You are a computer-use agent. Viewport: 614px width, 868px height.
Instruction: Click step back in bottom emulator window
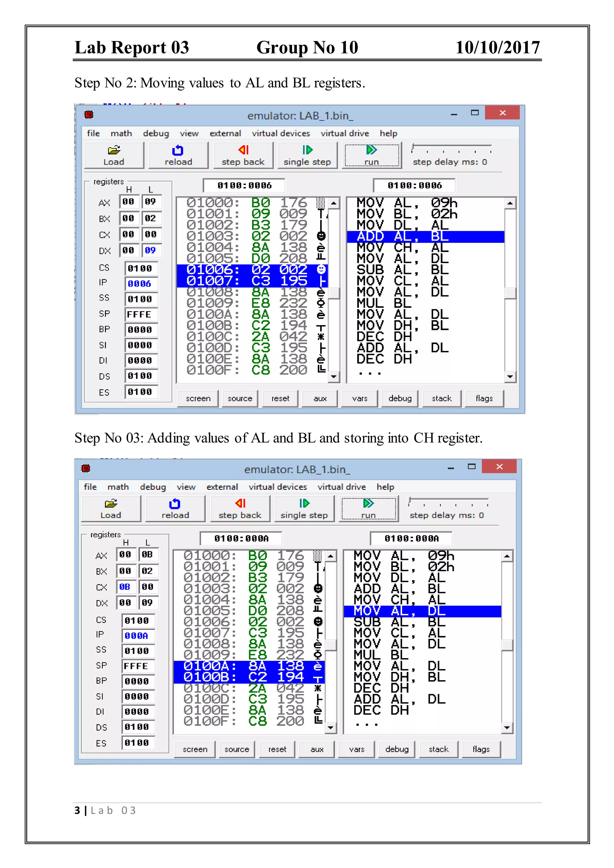240,508
